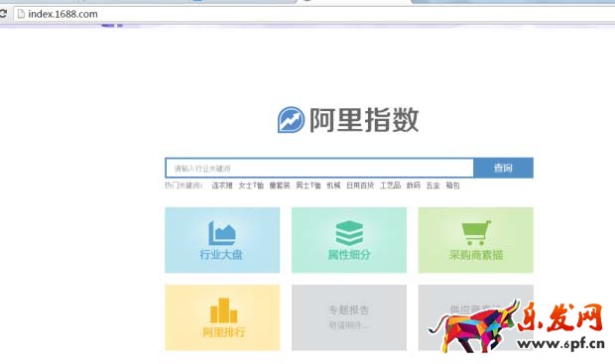Select hot keyword 机械
615x364 pixels.
pos(333,185)
